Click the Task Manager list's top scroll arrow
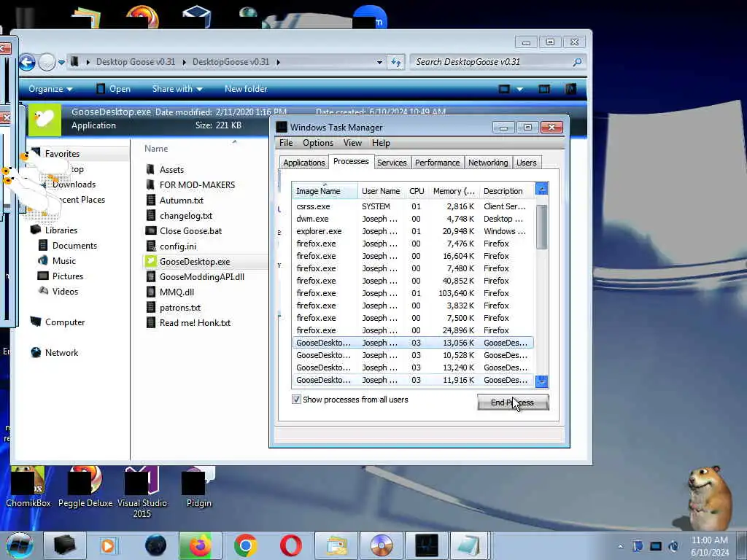747x560 pixels. [542, 189]
